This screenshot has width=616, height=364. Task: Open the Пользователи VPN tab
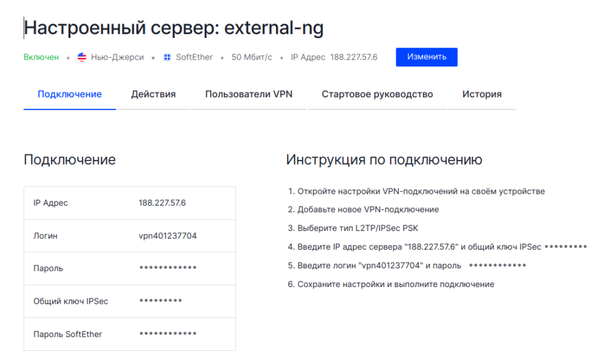(248, 94)
